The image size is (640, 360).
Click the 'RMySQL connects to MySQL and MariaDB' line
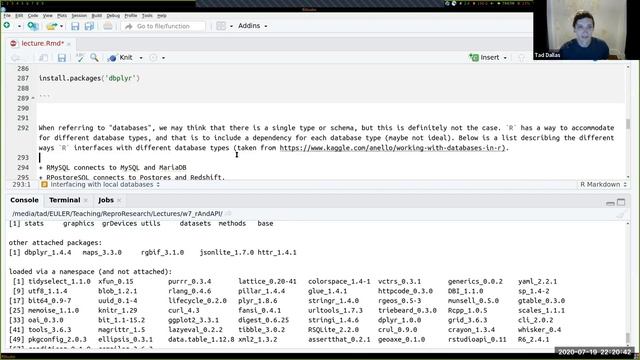pyautogui.click(x=113, y=167)
